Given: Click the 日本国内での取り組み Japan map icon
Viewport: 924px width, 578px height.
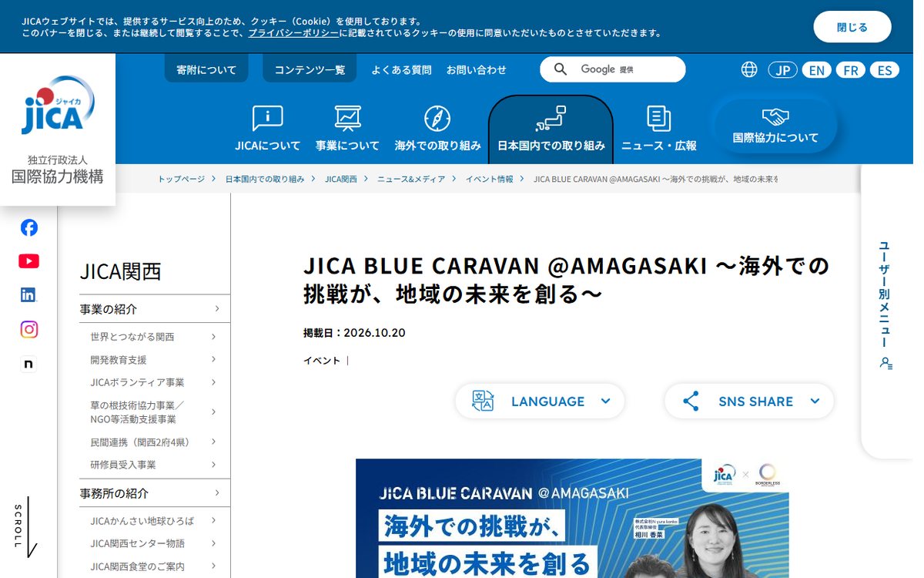Looking at the screenshot, I should tap(551, 118).
